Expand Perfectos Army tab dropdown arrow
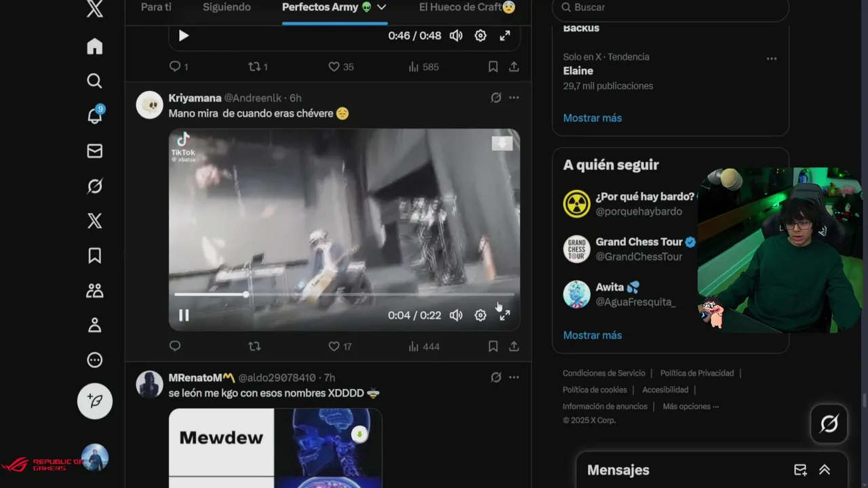The height and width of the screenshot is (488, 868). click(382, 7)
